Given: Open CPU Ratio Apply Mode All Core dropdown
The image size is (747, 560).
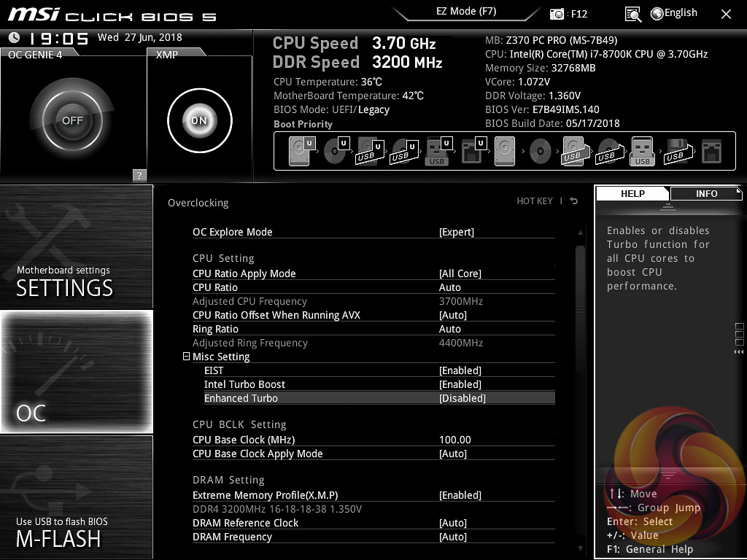Looking at the screenshot, I should [460, 273].
